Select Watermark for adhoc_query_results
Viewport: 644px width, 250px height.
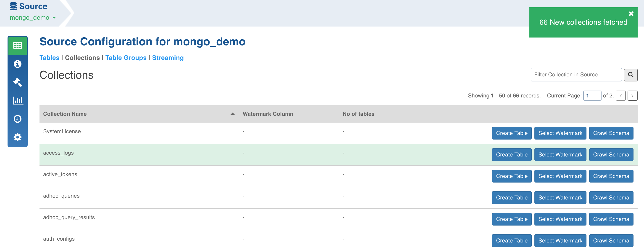(x=560, y=219)
